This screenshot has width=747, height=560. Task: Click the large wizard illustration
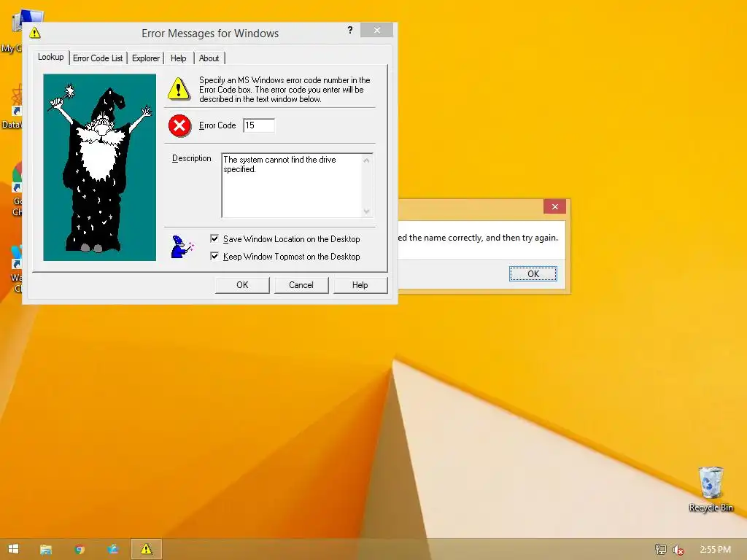99,167
